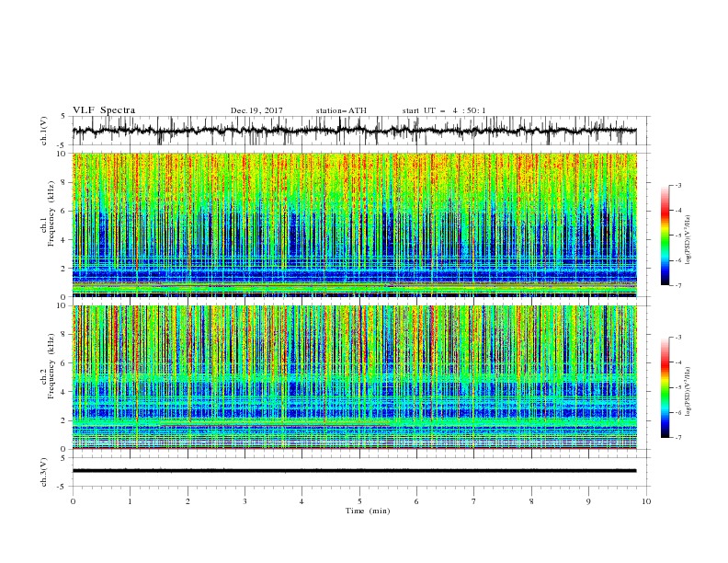Click the ch.3 flat waveform trace

coord(355,471)
